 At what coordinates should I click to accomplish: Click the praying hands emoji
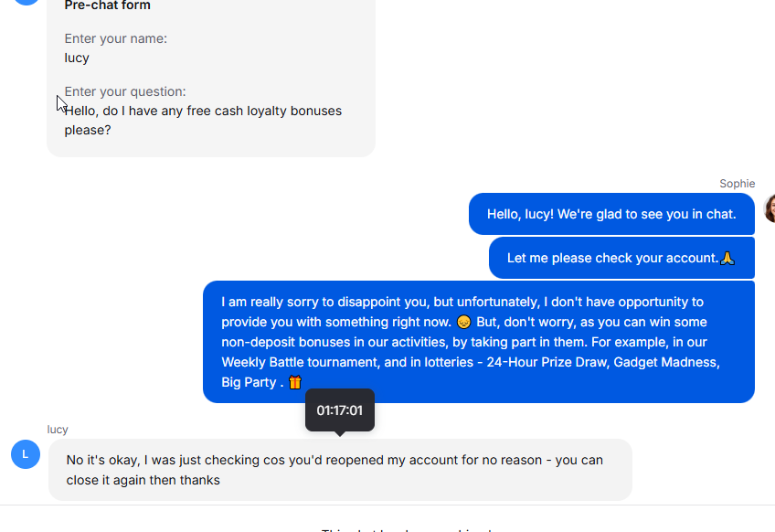tap(727, 258)
